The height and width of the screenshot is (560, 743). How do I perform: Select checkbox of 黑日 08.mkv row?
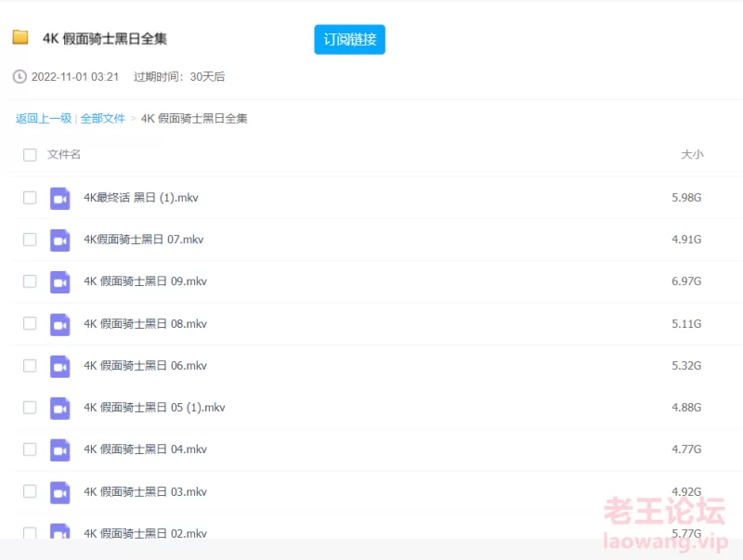[30, 323]
